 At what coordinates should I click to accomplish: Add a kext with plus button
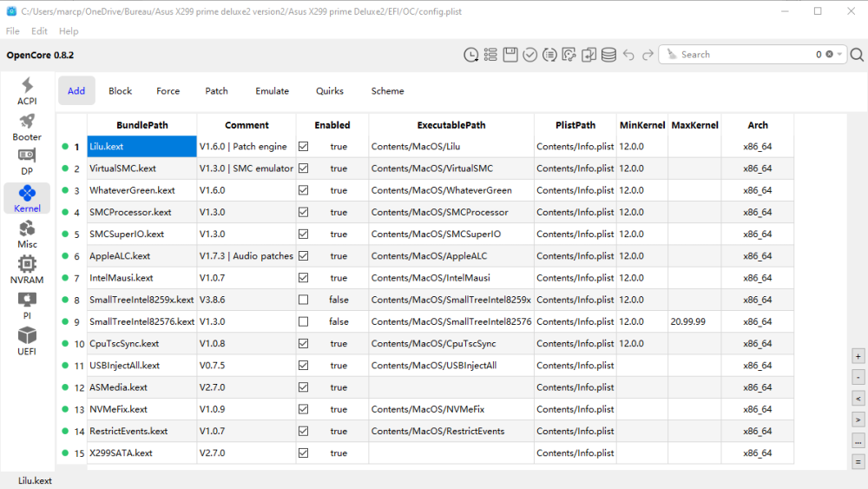[x=858, y=356]
